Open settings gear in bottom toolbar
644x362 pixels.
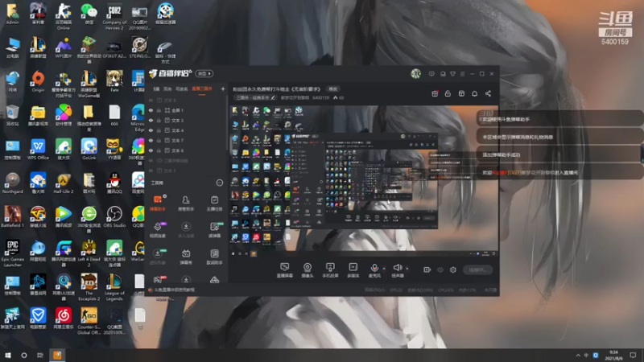click(x=453, y=269)
